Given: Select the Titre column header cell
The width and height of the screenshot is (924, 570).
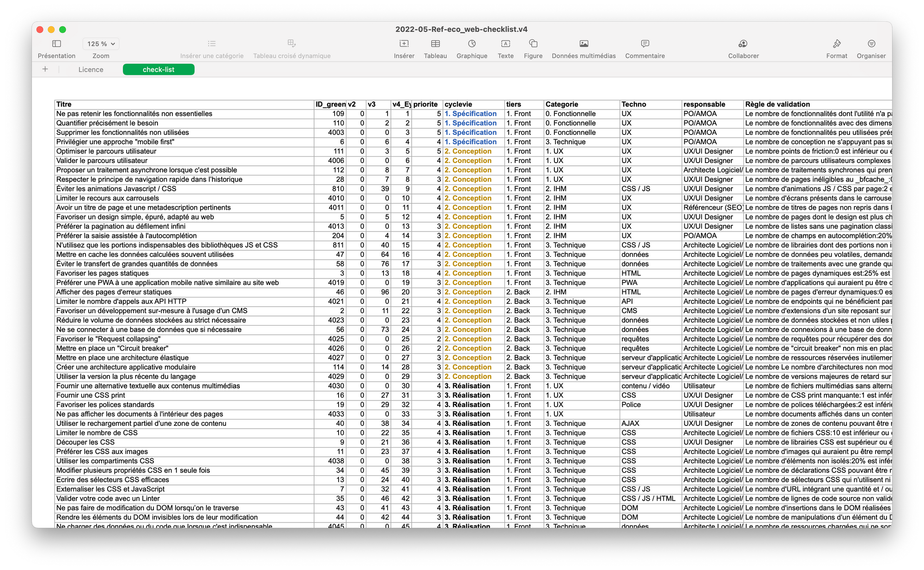Looking at the screenshot, I should point(184,104).
